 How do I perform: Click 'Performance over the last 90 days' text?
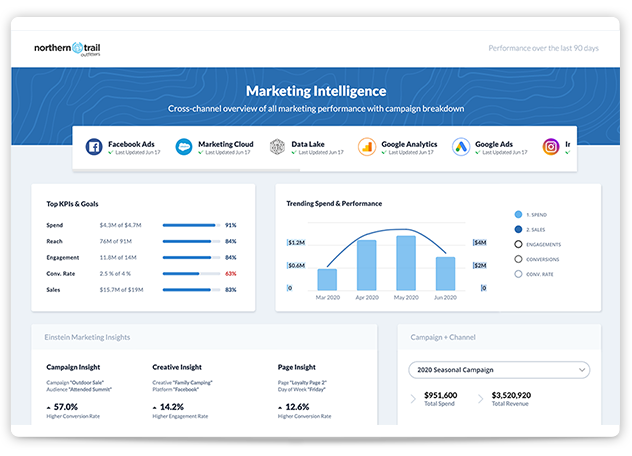(x=543, y=48)
